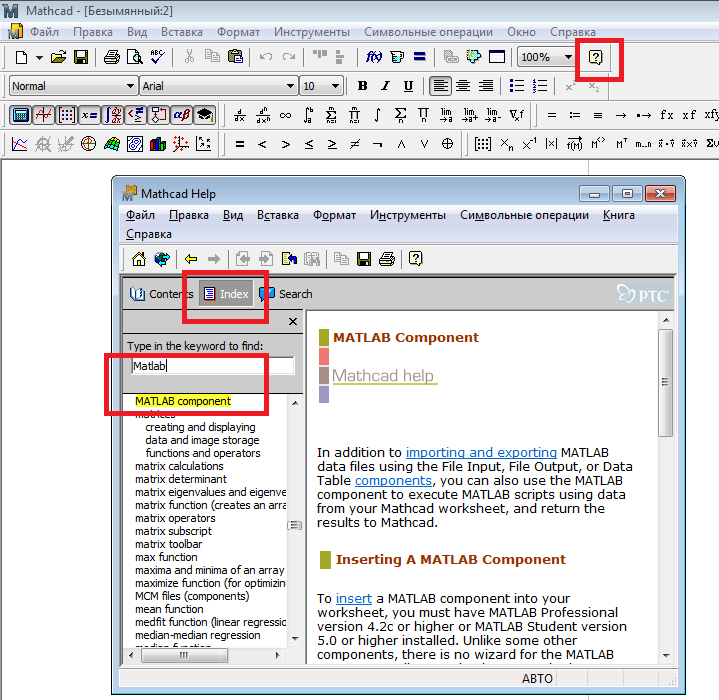Set left text alignment

[x=440, y=86]
